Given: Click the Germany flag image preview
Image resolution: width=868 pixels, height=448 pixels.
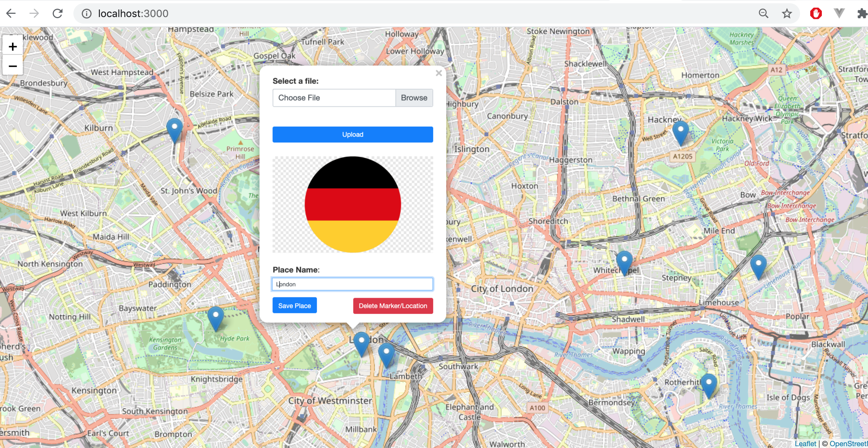Looking at the screenshot, I should pyautogui.click(x=352, y=204).
